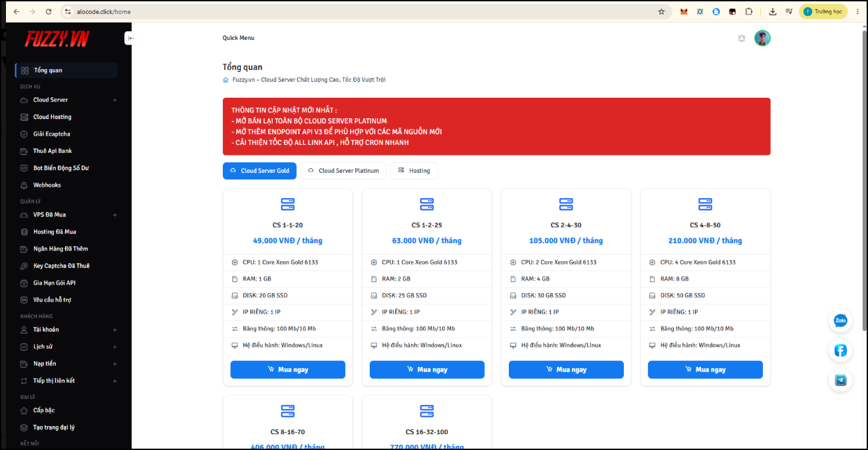Open the notifications bell
868x450 pixels.
(742, 39)
